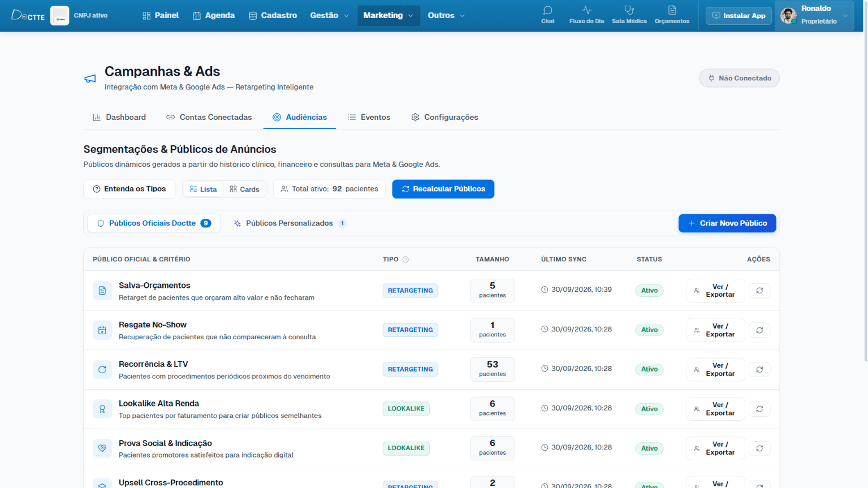868x488 pixels.
Task: Click the Lookalike Alta Renda award row icon
Action: 102,409
